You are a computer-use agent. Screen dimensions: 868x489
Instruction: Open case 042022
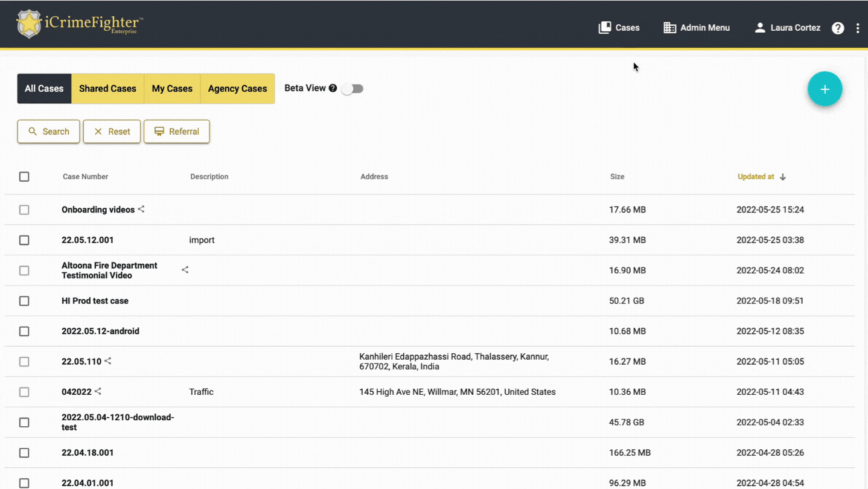(x=77, y=392)
